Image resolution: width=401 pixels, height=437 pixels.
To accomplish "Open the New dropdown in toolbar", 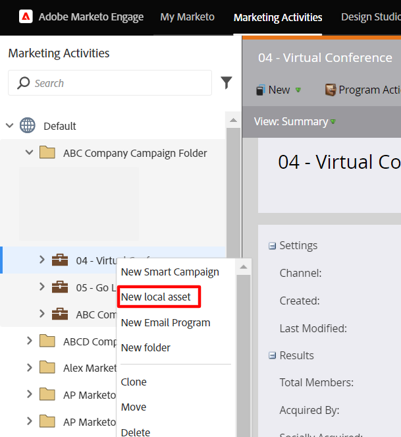I will click(x=278, y=90).
